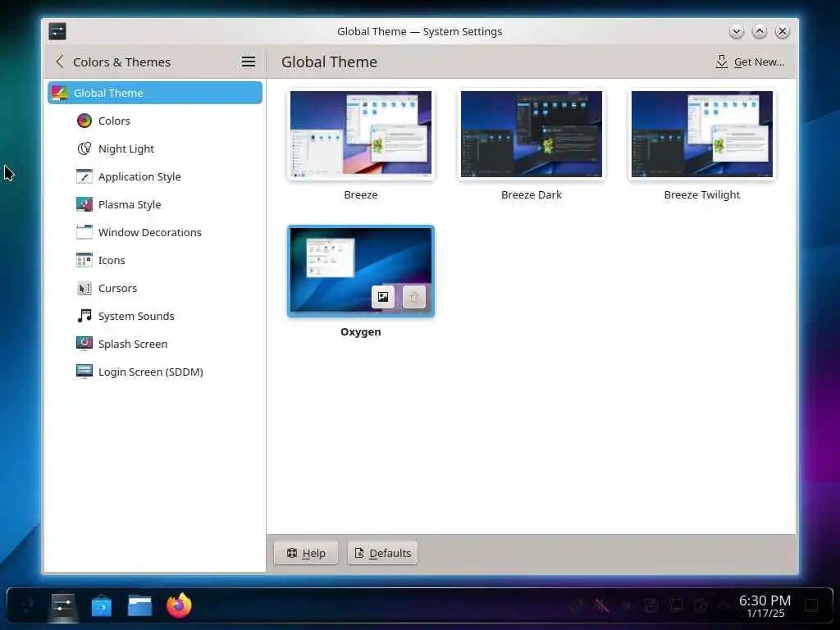840x630 pixels.
Task: Go back from Colors & Themes
Action: [x=60, y=62]
